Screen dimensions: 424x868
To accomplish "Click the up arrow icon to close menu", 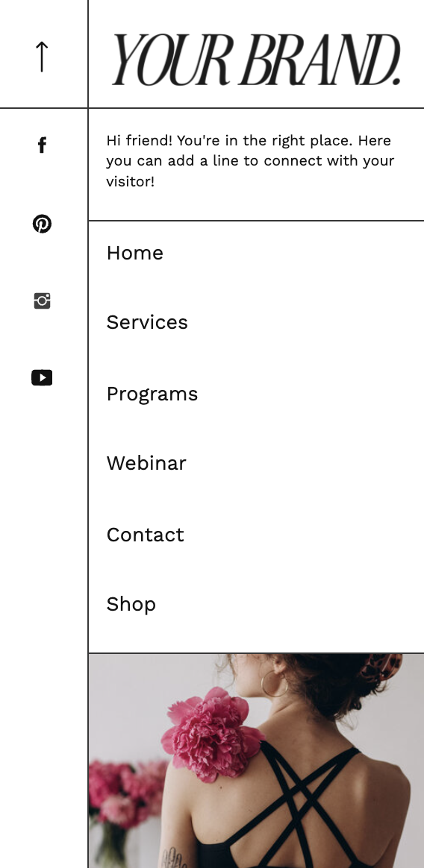I will pos(42,57).
